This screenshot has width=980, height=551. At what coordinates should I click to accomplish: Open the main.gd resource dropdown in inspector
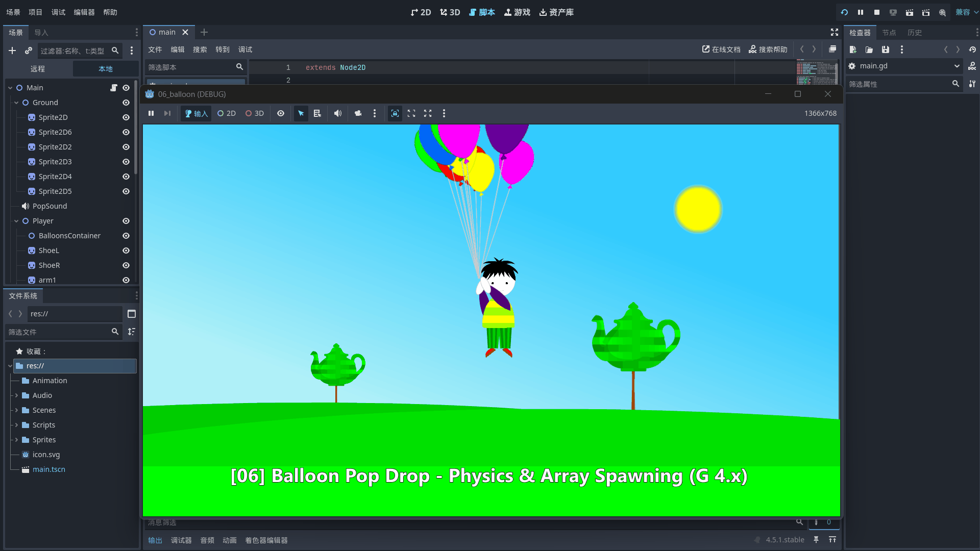tap(957, 66)
